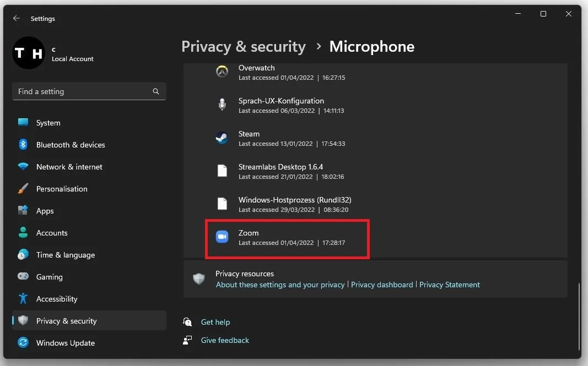Click the Network & internet globe icon
The width and height of the screenshot is (588, 366).
(x=23, y=167)
